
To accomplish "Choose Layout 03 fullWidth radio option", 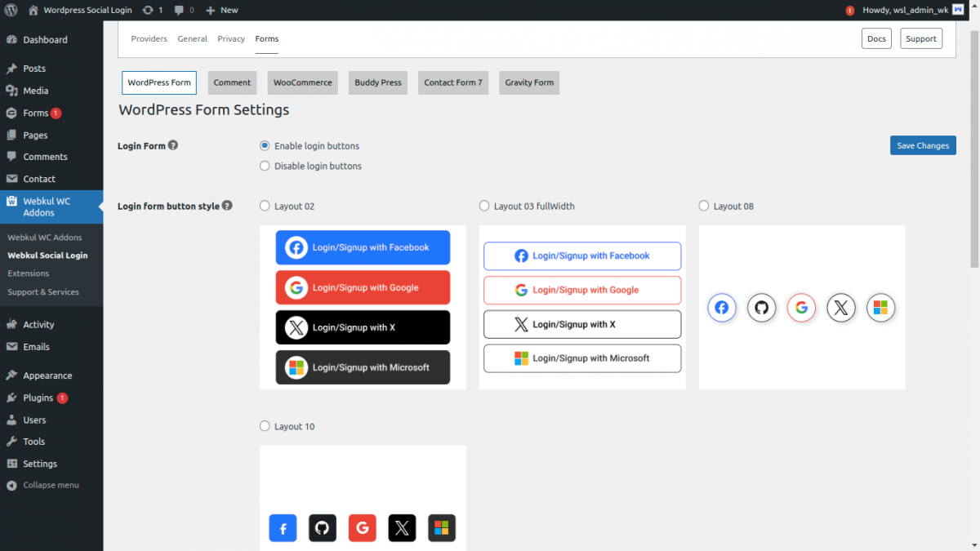I will point(484,206).
